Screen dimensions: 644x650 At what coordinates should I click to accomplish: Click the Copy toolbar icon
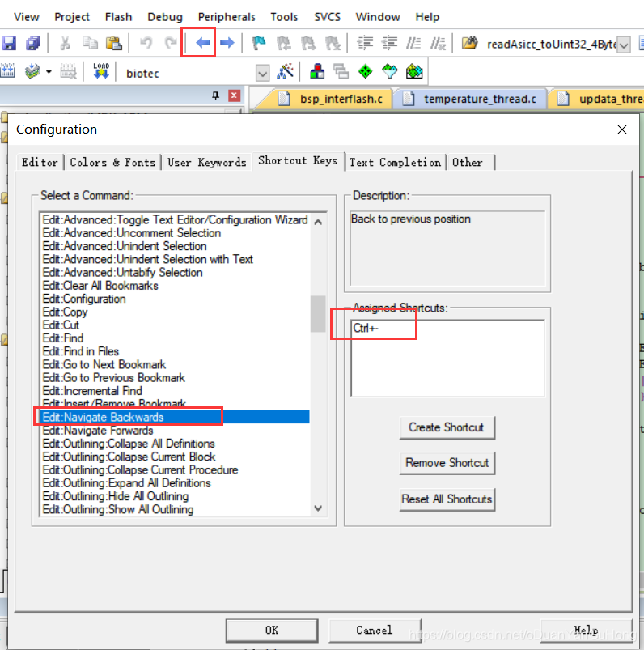pos(90,43)
